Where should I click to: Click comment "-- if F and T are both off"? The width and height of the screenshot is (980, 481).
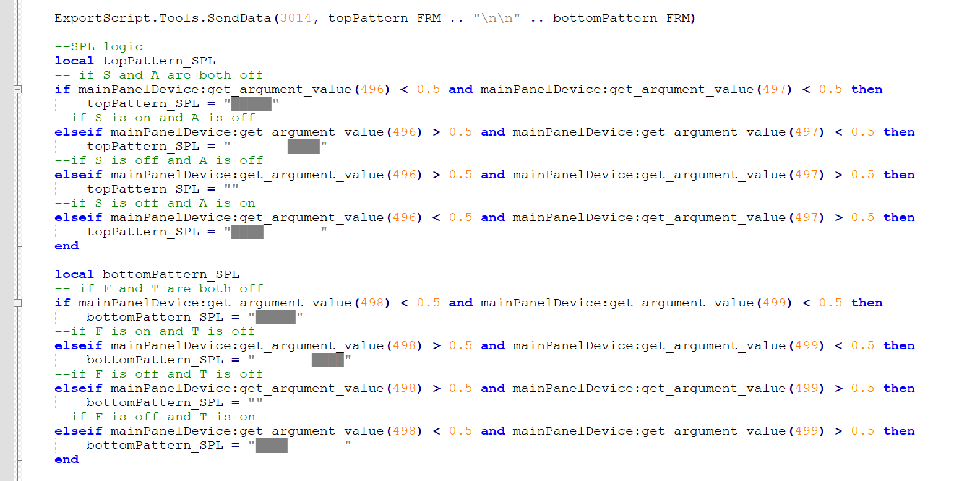[159, 288]
